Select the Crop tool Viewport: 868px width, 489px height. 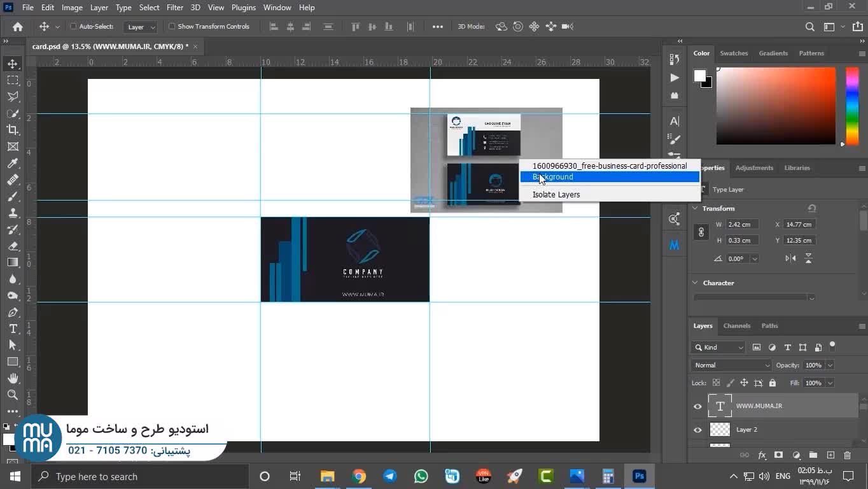13,130
